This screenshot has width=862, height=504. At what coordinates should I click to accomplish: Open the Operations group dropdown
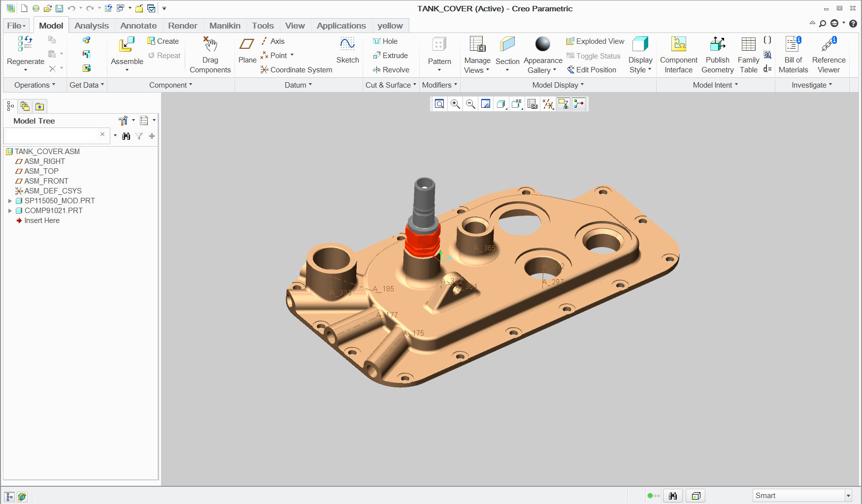[x=34, y=85]
